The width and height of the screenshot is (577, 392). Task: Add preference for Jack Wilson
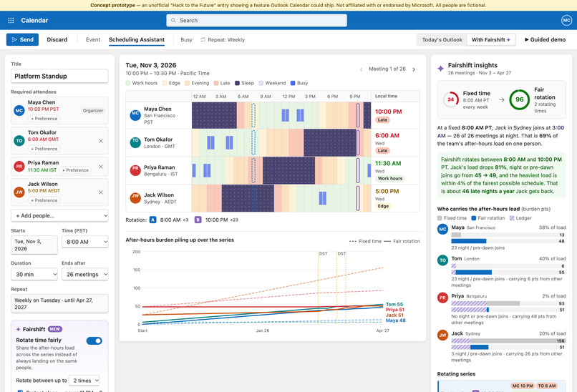click(44, 200)
